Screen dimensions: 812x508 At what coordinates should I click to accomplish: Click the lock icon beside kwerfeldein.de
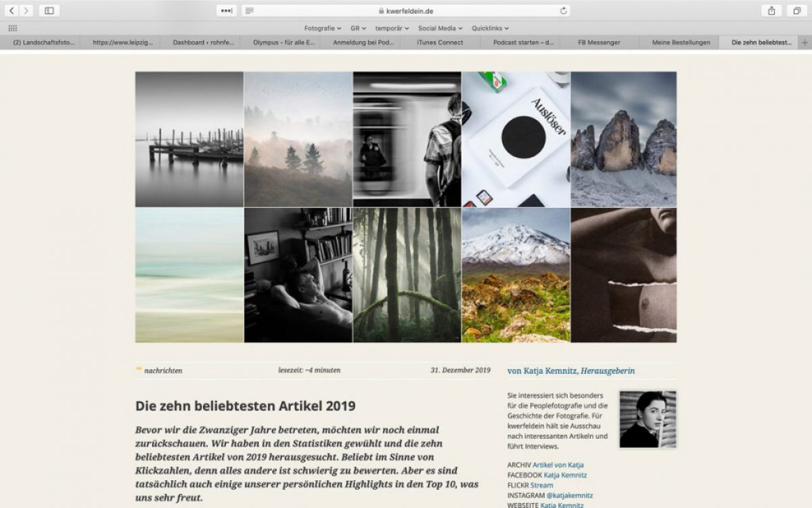coord(381,11)
